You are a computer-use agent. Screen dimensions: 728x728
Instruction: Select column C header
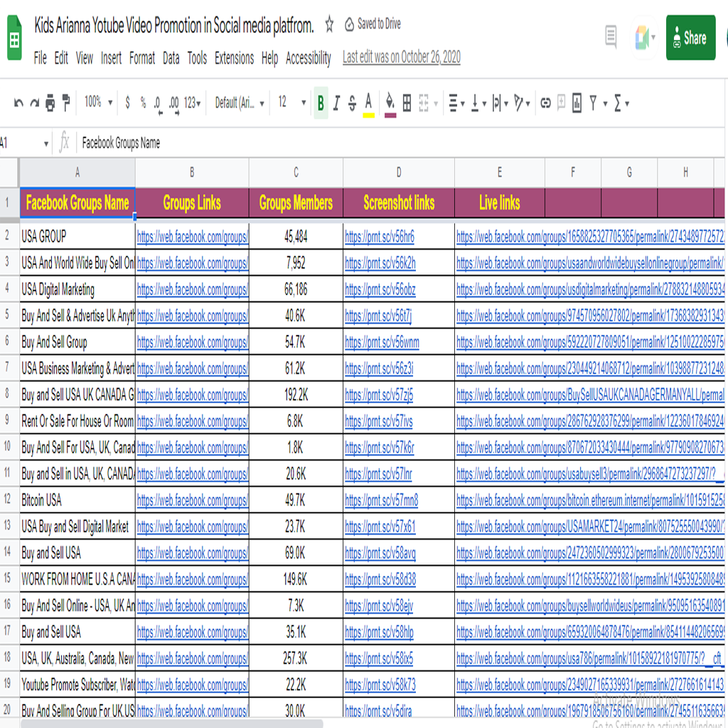(296, 172)
